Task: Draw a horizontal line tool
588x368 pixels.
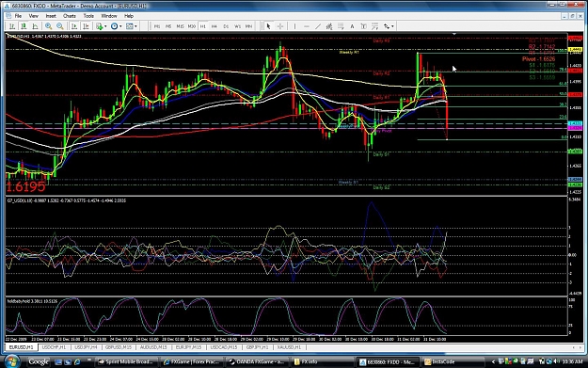Action: (307, 26)
